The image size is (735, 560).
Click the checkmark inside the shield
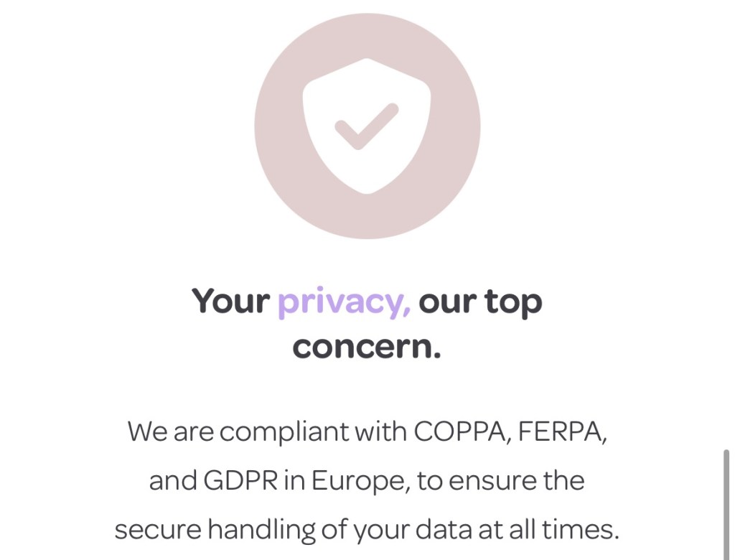tap(367, 126)
